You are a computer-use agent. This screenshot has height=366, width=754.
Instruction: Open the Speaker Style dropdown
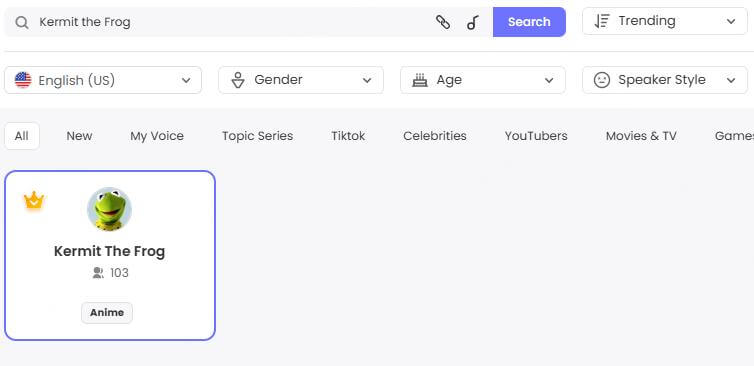click(x=665, y=80)
